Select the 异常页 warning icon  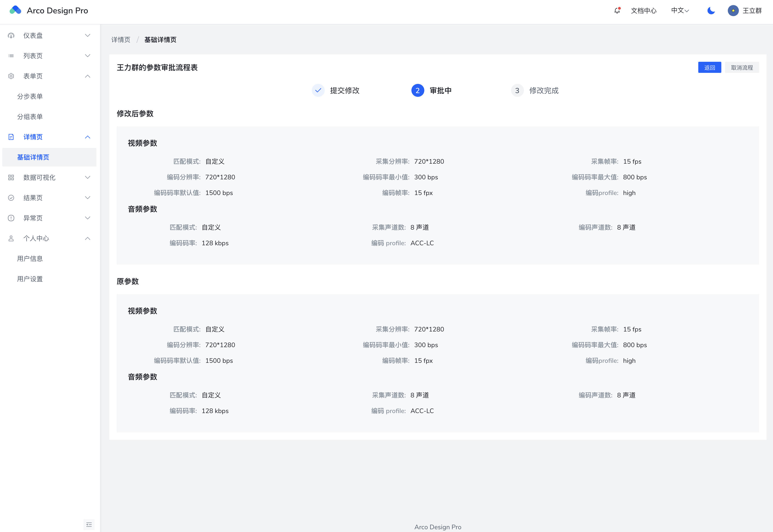tap(11, 218)
